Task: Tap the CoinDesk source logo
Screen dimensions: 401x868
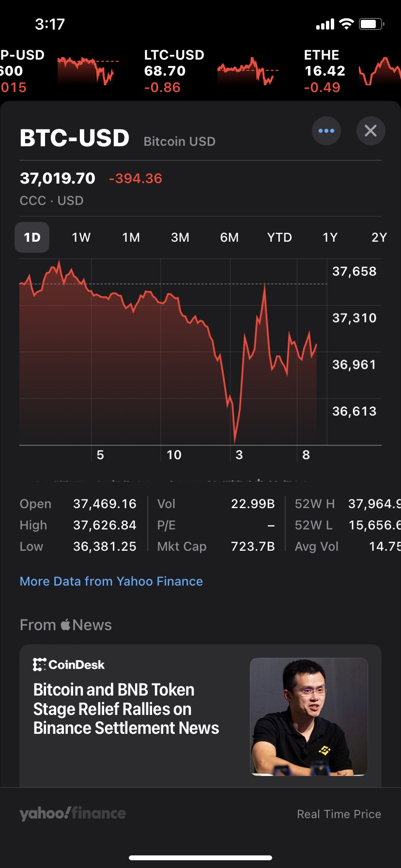Action: point(69,665)
